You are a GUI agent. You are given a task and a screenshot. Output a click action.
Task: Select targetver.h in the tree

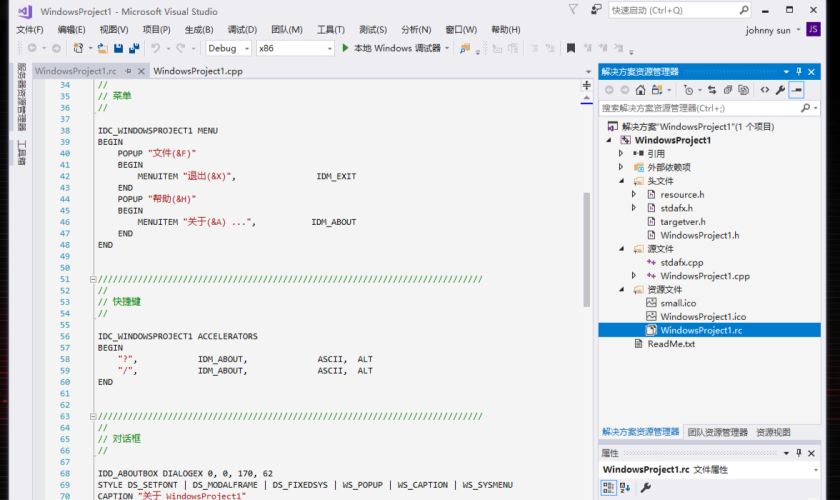coord(682,221)
